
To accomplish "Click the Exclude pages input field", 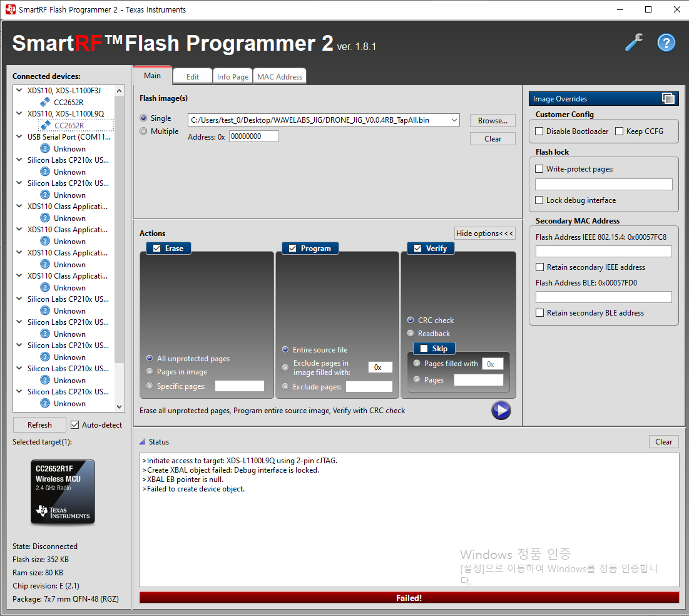I will point(369,386).
